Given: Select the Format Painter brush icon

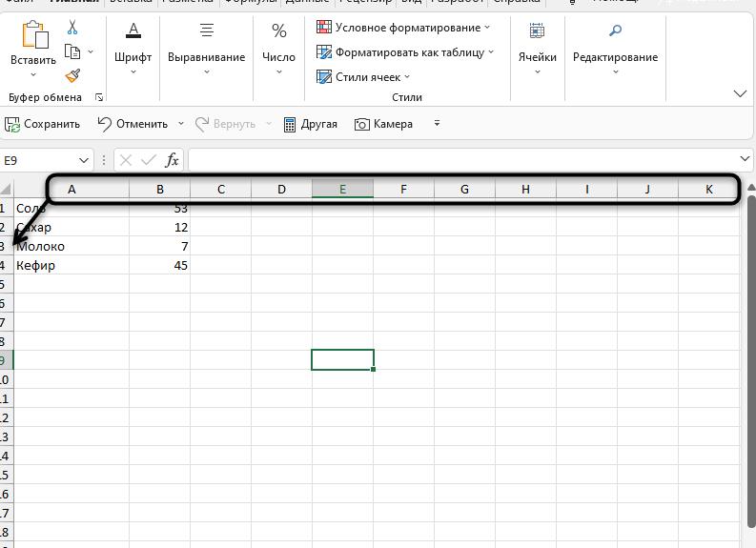Looking at the screenshot, I should pyautogui.click(x=73, y=75).
